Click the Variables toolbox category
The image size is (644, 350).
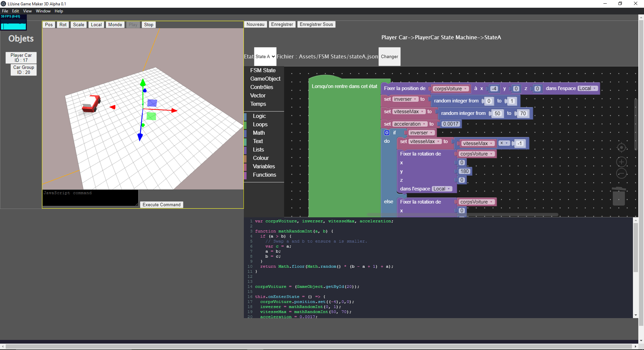(264, 166)
